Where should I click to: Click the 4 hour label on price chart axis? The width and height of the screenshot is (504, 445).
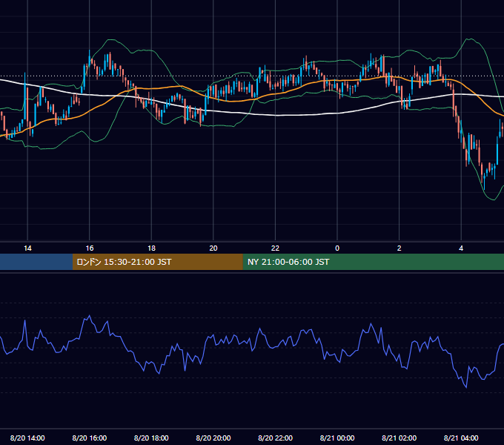(461, 248)
